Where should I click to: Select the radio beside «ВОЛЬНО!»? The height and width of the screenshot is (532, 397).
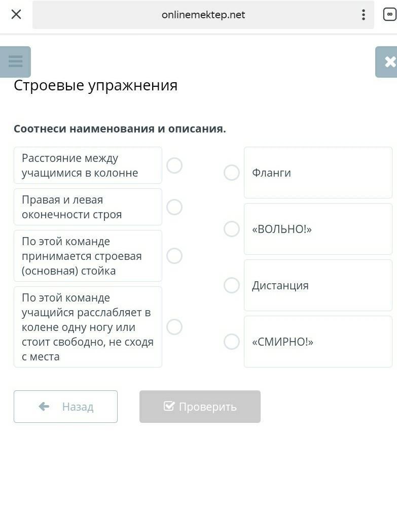click(x=232, y=229)
